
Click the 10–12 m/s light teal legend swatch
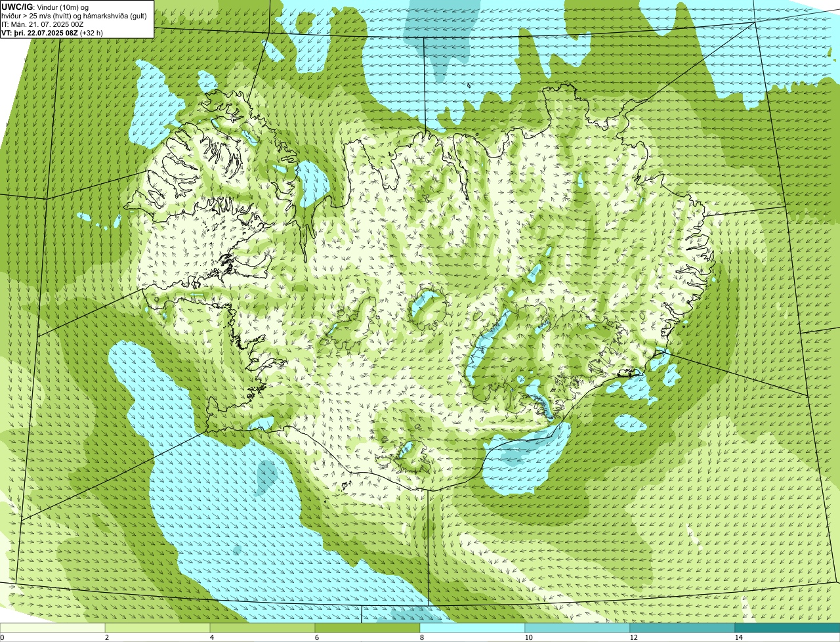[577, 628]
